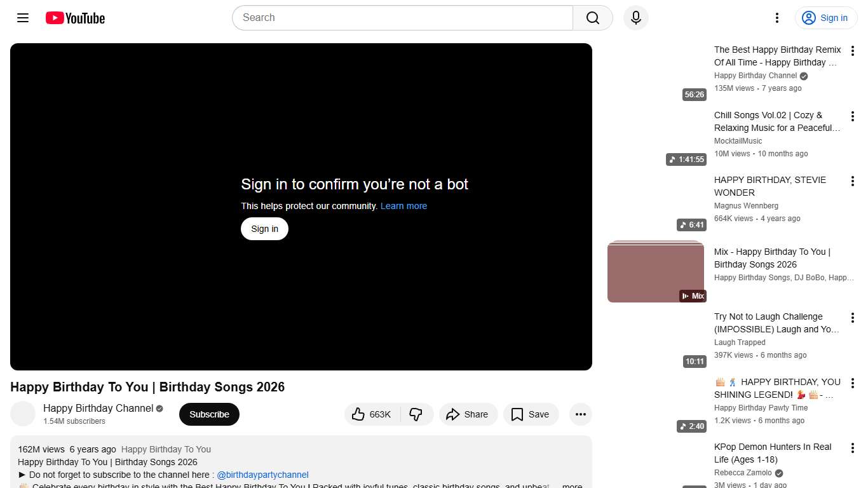Open the @birthdaypartychannel link
This screenshot has height=488, width=868.
[262, 475]
